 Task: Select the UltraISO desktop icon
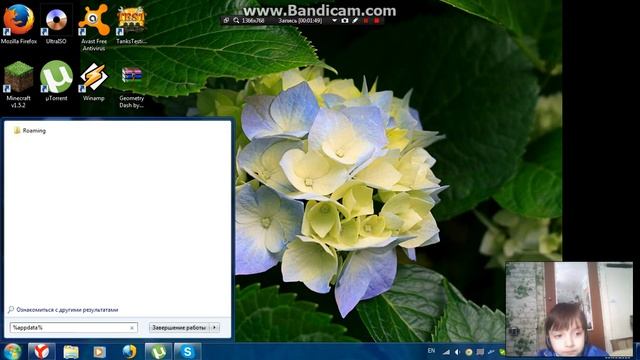click(x=56, y=24)
